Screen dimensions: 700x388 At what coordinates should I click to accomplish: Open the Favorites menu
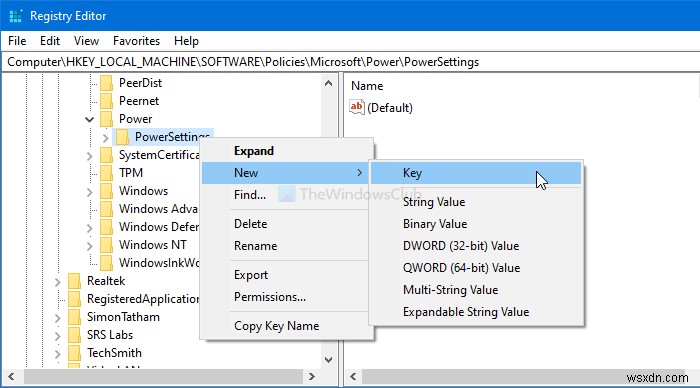[136, 41]
